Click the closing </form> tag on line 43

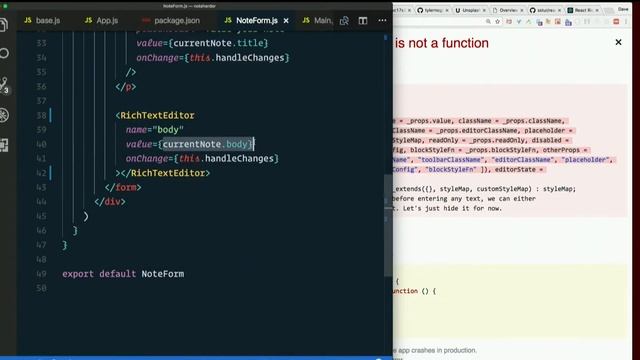123,187
